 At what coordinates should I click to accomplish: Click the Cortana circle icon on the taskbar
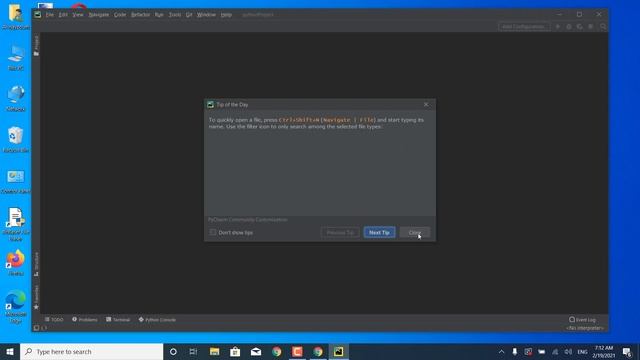(173, 351)
